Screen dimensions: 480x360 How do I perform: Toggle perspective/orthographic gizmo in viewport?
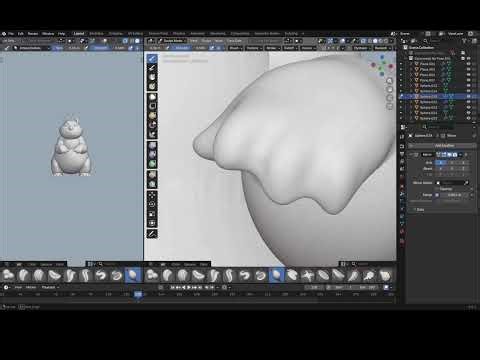[x=389, y=106]
